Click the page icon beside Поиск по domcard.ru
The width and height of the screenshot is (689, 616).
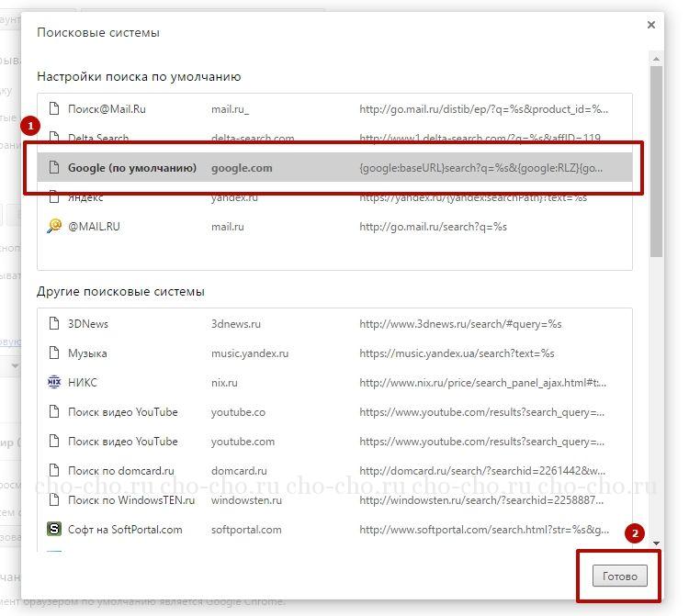(53, 471)
